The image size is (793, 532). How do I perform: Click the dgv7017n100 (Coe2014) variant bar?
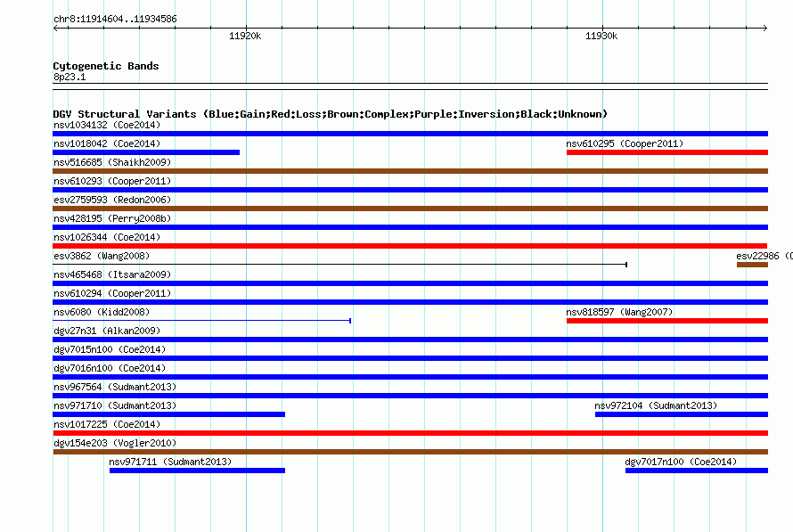tap(697, 471)
